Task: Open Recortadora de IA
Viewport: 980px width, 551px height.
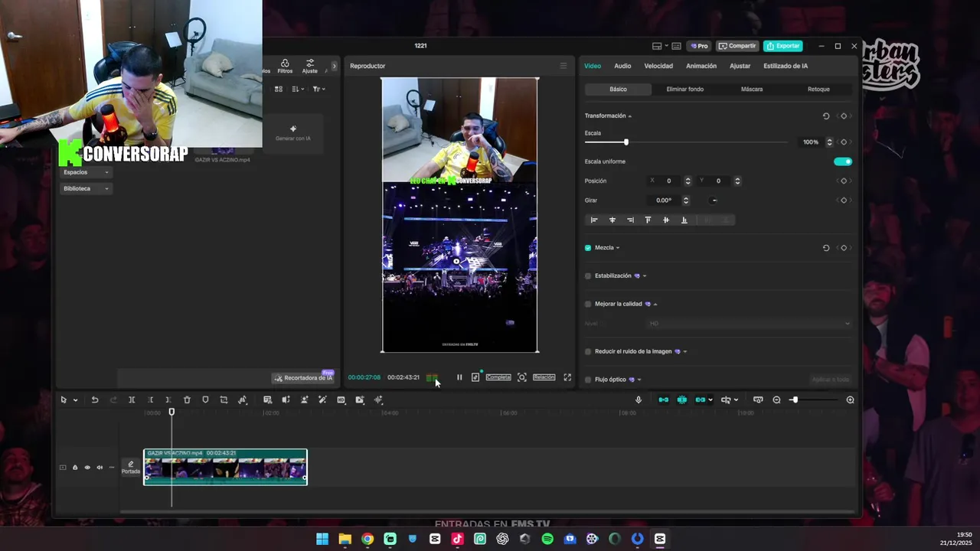Action: 304,378
